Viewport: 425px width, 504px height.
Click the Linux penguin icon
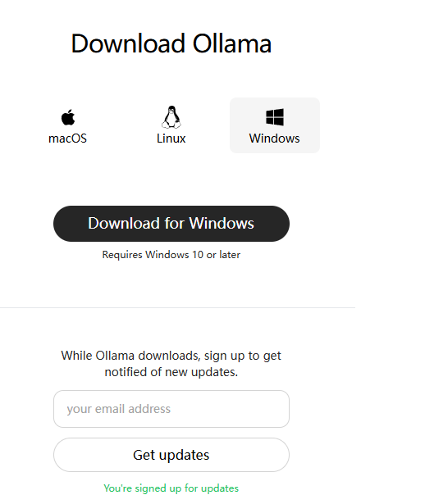171,116
